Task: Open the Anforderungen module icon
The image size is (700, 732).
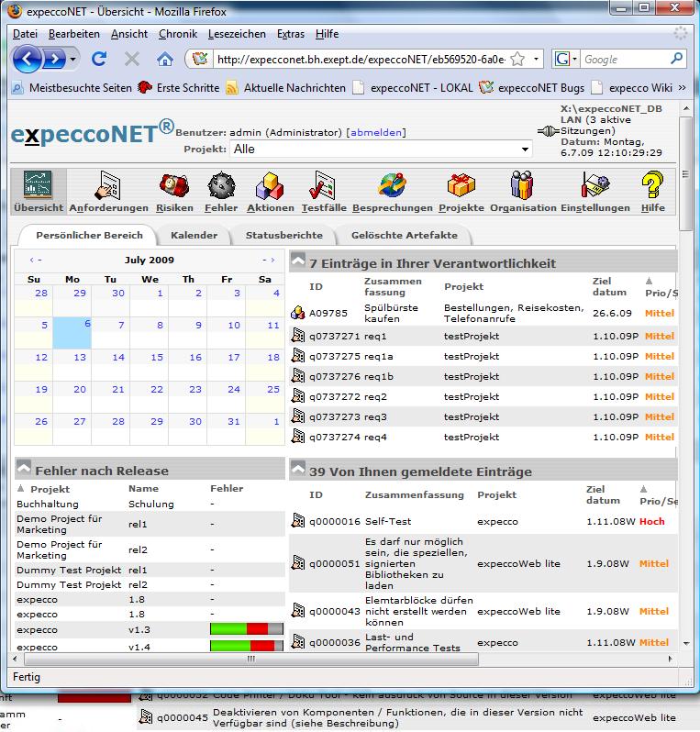Action: point(108,187)
